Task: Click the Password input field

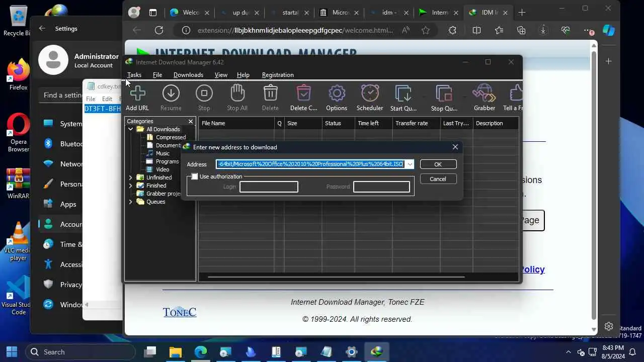Action: tap(381, 187)
